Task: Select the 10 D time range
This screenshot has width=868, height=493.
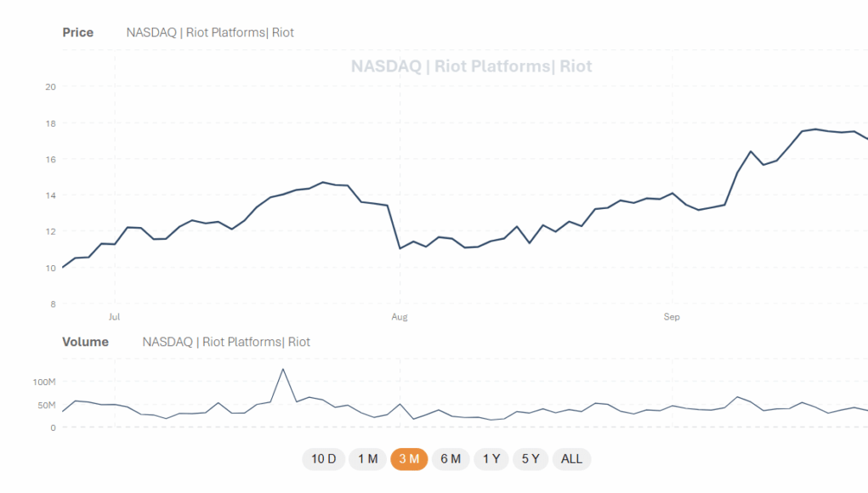Action: pos(323,459)
